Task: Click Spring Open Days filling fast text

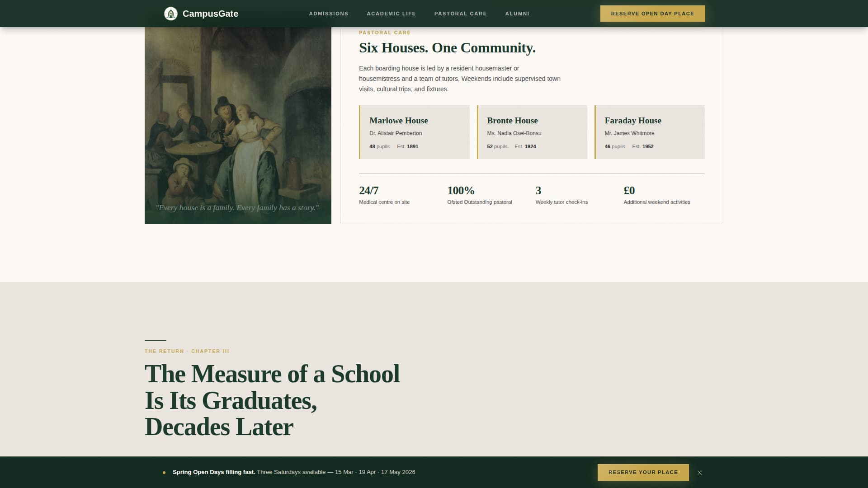Action: [x=214, y=472]
